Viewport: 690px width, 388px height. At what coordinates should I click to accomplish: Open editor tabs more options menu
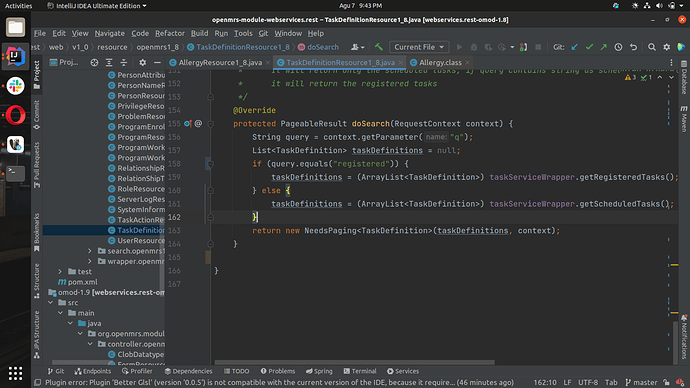(672, 62)
